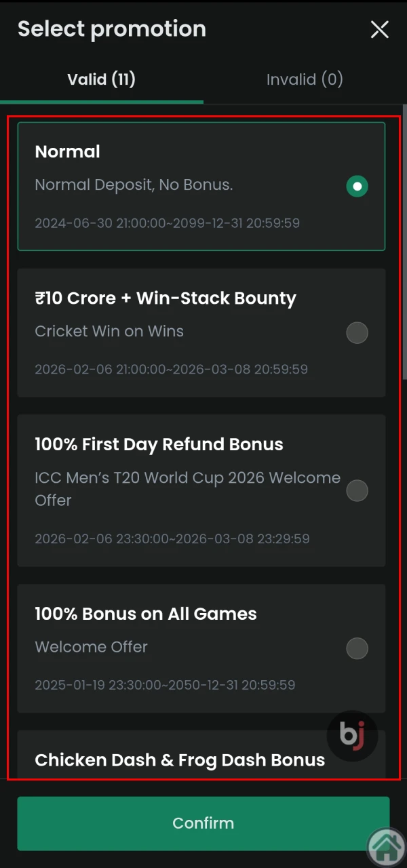Image resolution: width=407 pixels, height=868 pixels.
Task: Enable 100% Bonus on All Games offer
Action: pos(357,648)
